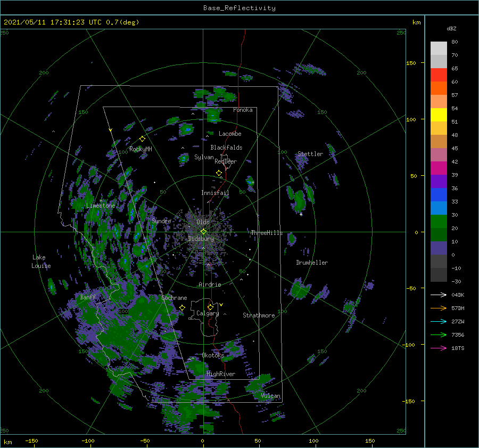Click the Ponoka map label
The height and width of the screenshot is (448, 479).
[x=243, y=110]
